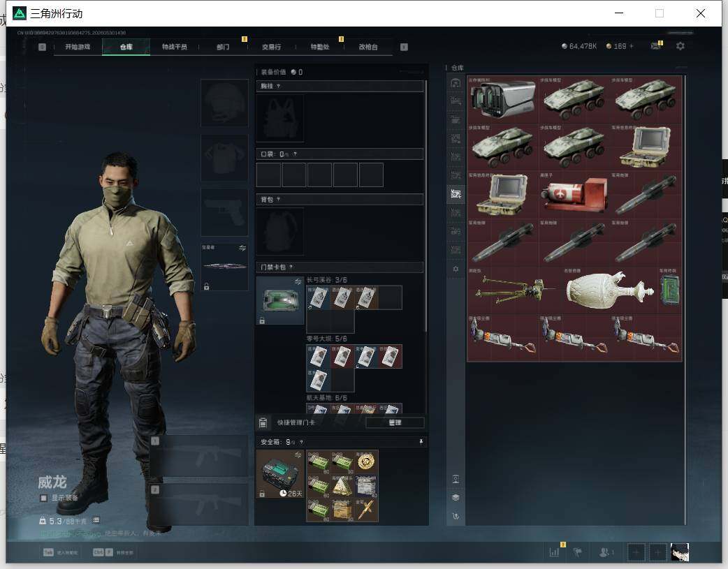728x569 pixels.
Task: Open the player avatar in bottom bar
Action: 680,552
